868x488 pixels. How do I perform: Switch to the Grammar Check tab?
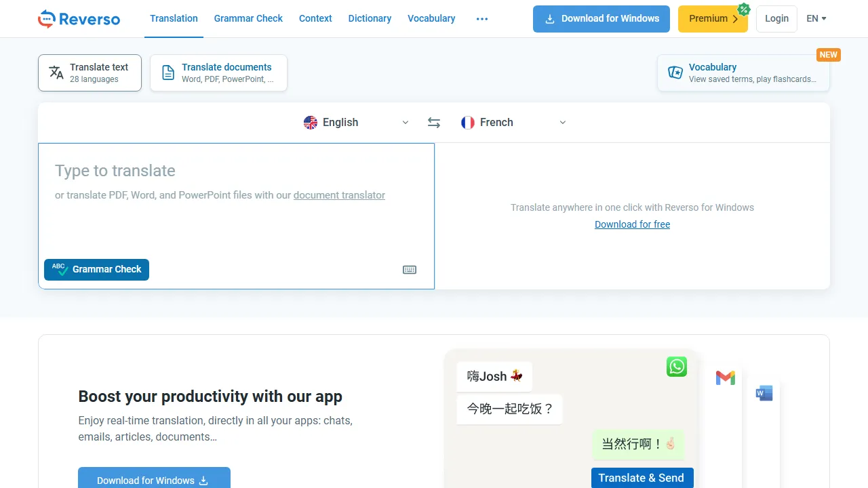pos(248,18)
